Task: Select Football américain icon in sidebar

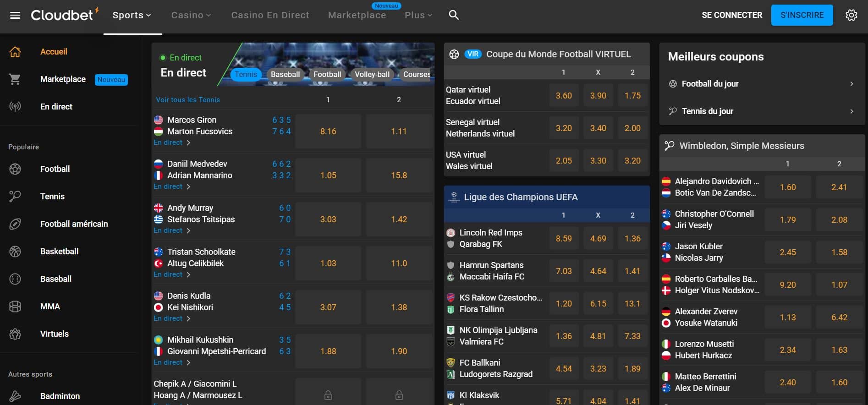Action: tap(15, 224)
